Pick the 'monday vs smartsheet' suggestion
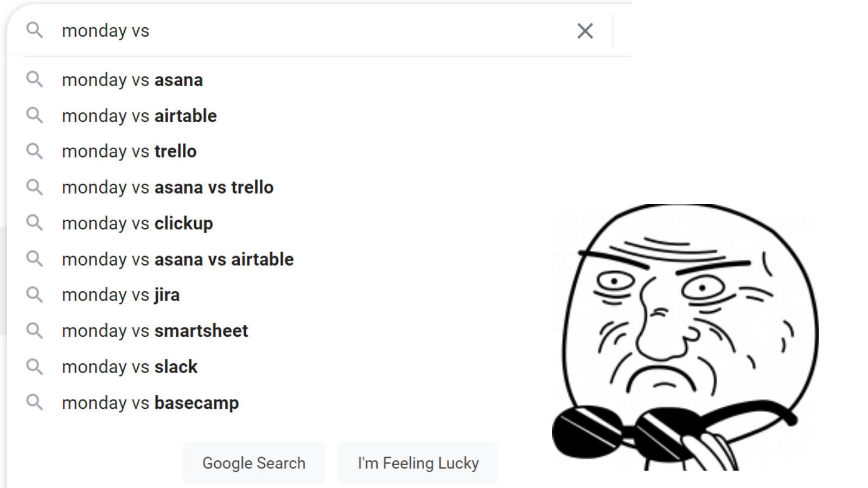This screenshot has width=868, height=488. click(x=155, y=331)
